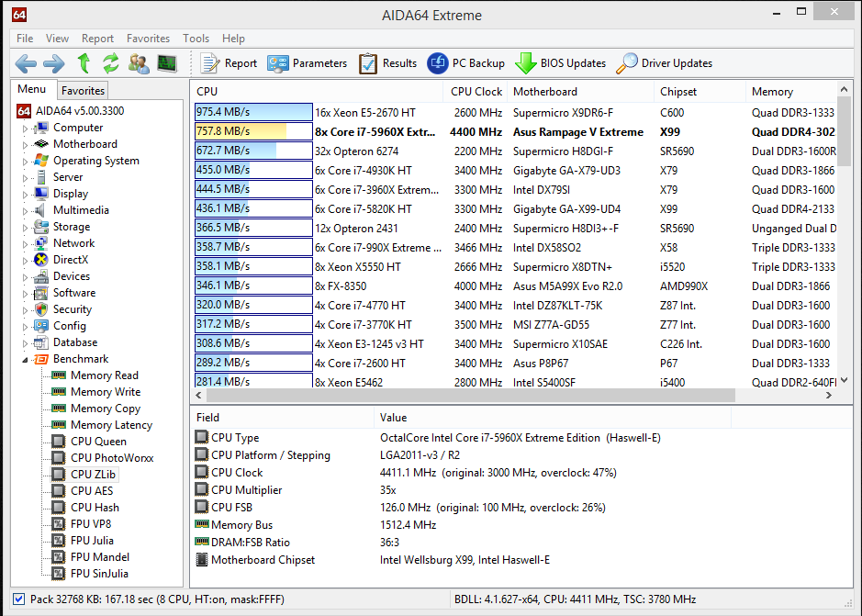862x616 pixels.
Task: Click the 975.4 MB/s result bar
Action: pos(253,112)
